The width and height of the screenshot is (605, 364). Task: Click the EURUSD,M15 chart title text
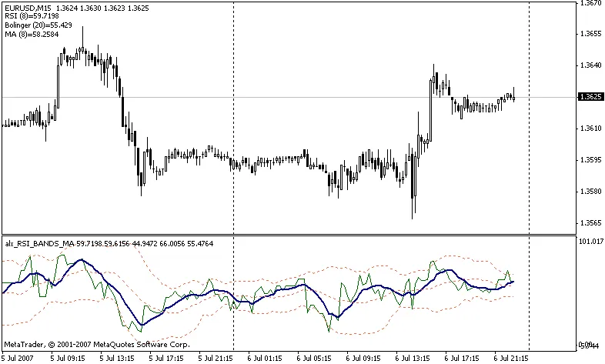tap(24, 8)
